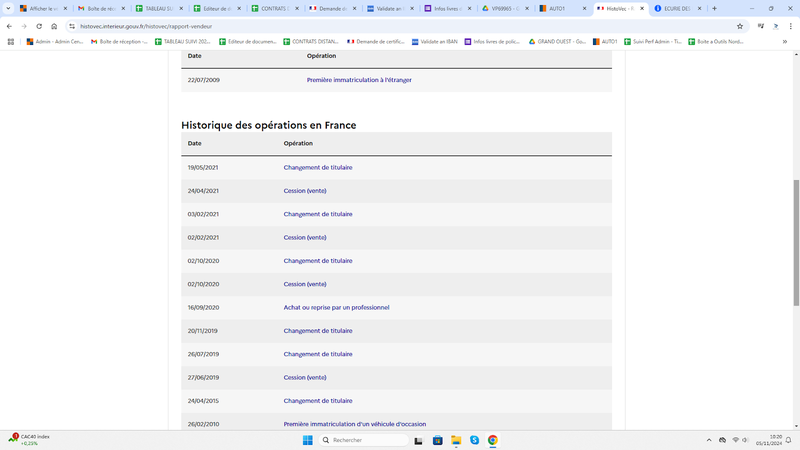Show hidden system tray icons
The height and width of the screenshot is (450, 800).
click(709, 440)
